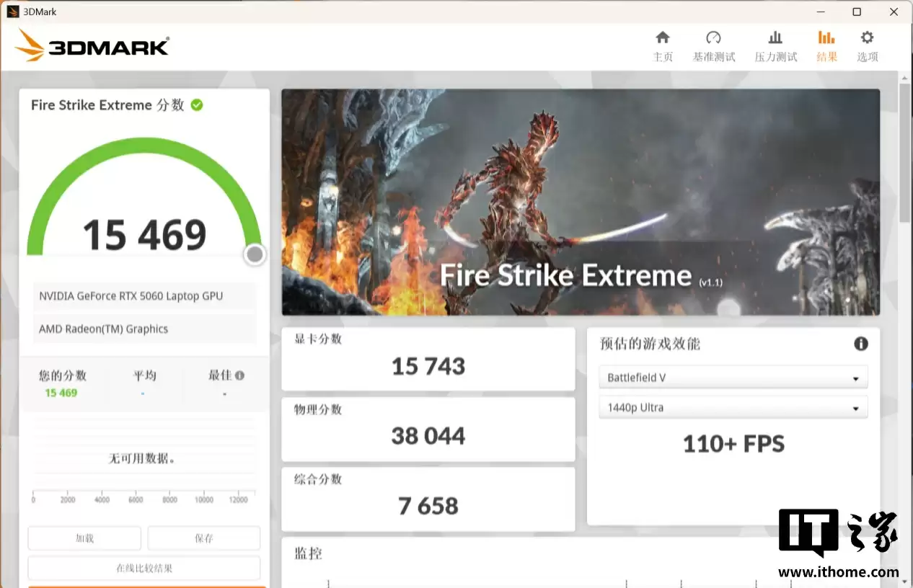Click the 保存 save button
The image size is (913, 588).
coord(203,538)
